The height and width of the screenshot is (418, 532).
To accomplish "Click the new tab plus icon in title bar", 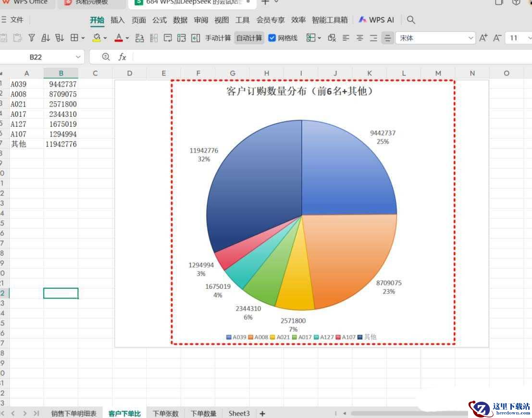I will click(265, 2).
